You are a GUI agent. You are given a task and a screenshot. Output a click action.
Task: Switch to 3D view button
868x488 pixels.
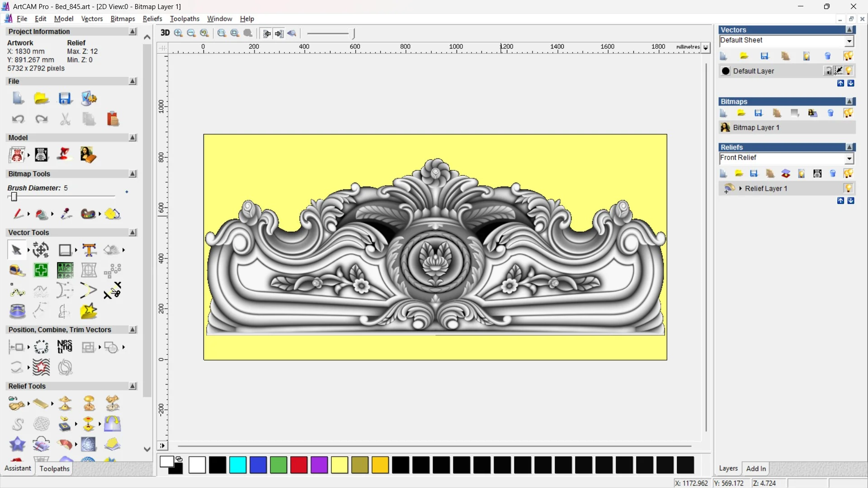pyautogui.click(x=165, y=33)
